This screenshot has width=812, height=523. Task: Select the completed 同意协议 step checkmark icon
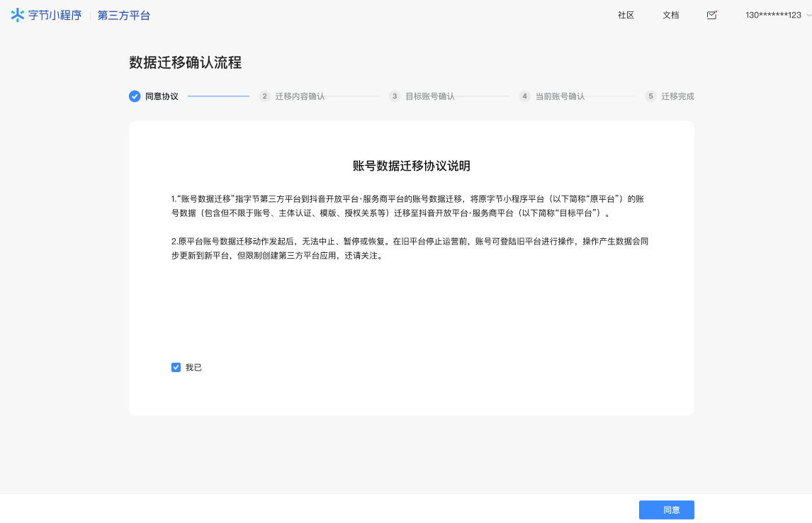pos(135,96)
